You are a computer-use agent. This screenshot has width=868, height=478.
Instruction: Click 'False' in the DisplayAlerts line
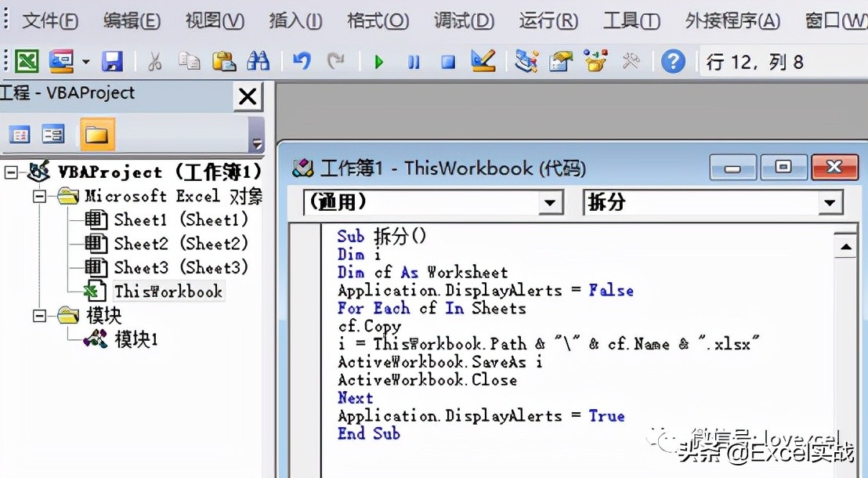(611, 290)
